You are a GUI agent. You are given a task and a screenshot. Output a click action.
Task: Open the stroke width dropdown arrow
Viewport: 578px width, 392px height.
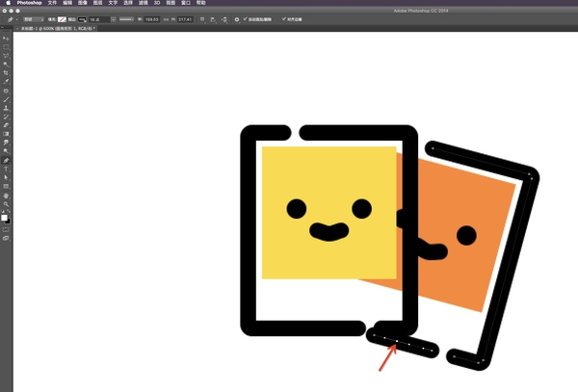click(x=113, y=19)
